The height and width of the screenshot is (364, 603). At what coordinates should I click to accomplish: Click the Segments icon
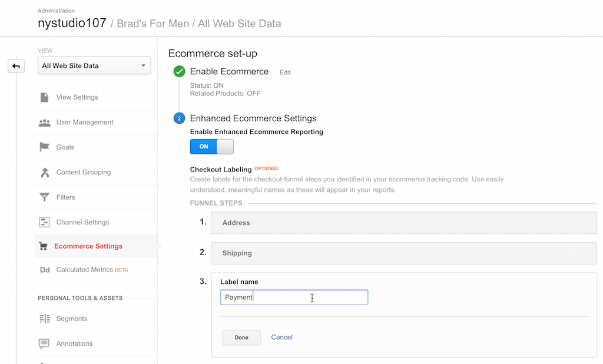(x=44, y=319)
